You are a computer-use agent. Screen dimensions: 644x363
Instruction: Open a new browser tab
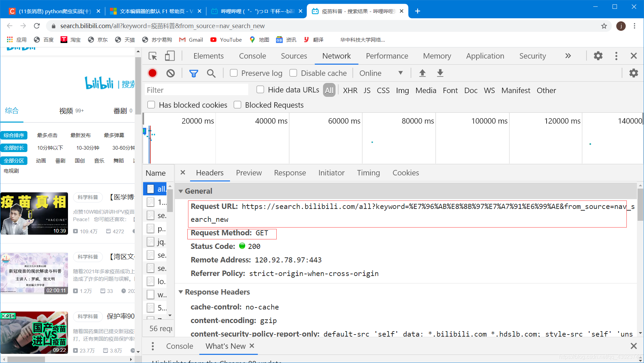(418, 11)
